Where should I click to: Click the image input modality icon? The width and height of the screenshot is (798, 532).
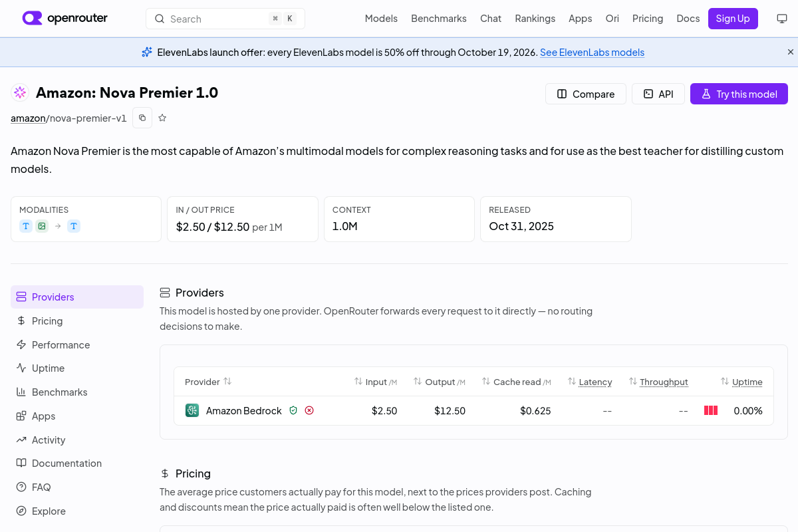click(42, 226)
